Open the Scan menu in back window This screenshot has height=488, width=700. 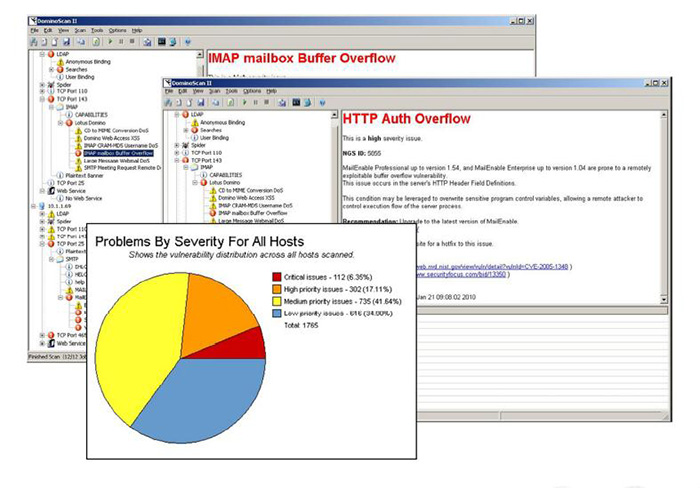coord(80,30)
